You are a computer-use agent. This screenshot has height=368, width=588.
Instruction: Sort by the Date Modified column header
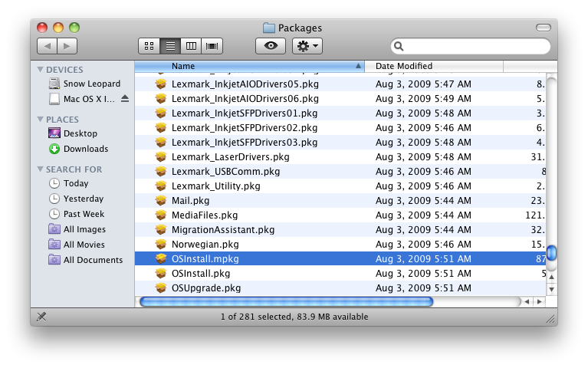click(x=434, y=66)
